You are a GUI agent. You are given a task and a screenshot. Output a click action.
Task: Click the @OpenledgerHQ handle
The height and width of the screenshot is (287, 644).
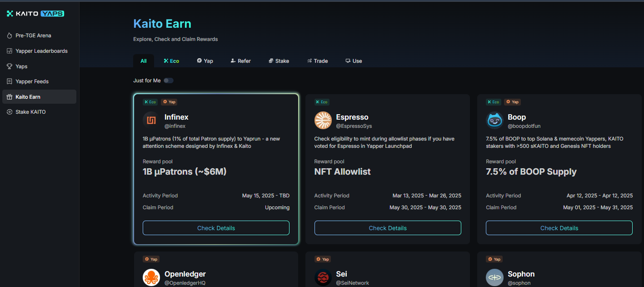(185, 283)
